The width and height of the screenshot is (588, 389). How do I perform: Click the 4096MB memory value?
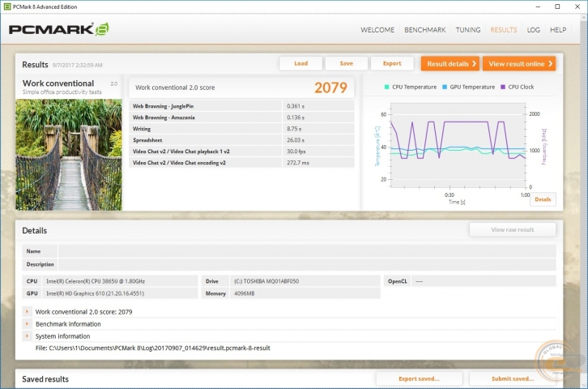point(244,293)
